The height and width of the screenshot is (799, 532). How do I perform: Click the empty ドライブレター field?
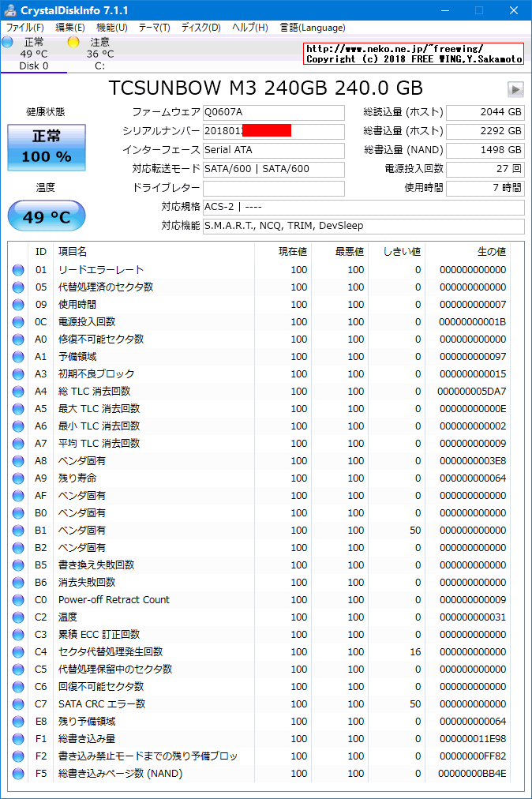tap(274, 188)
